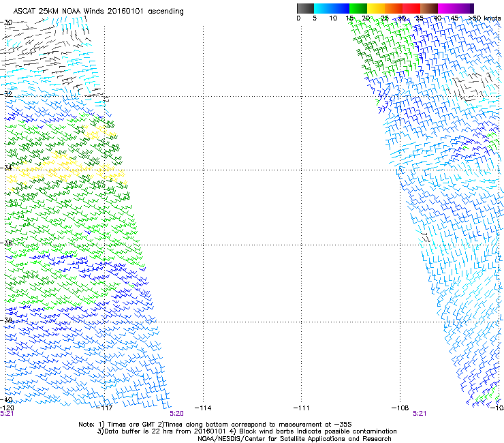Click the '5' label under the color bar
Viewport: 504px width, 443px height.
315,18
